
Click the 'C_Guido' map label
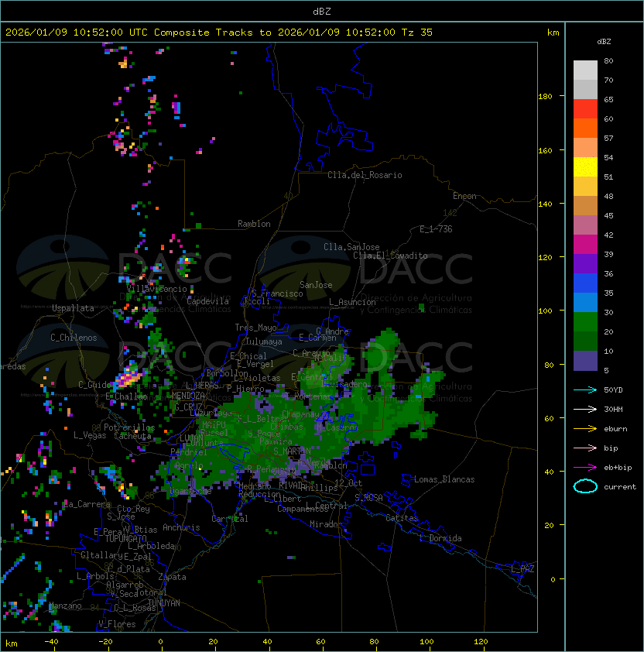coord(94,385)
